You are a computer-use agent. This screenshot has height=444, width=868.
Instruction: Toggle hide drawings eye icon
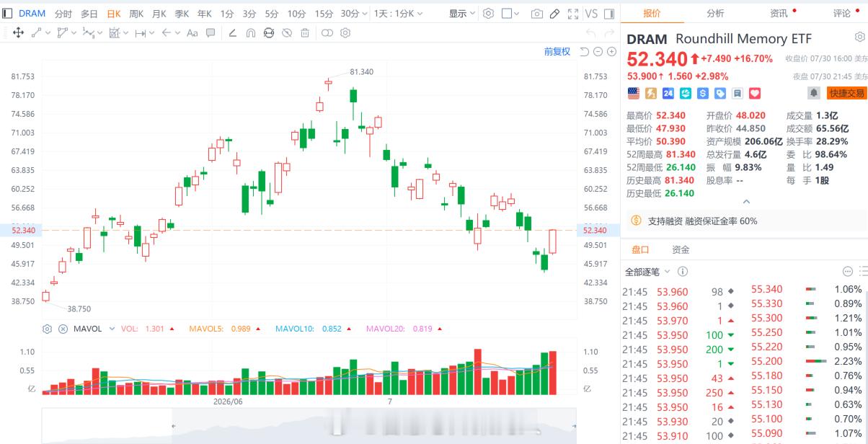click(x=287, y=32)
